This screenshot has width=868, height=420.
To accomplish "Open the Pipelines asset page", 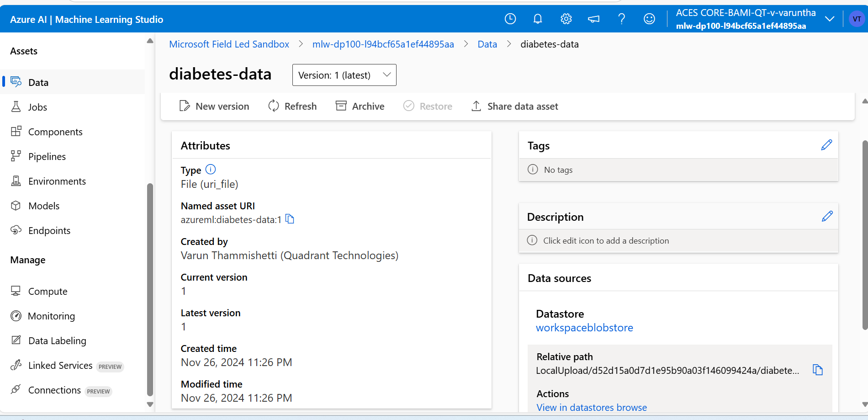I will [x=47, y=156].
